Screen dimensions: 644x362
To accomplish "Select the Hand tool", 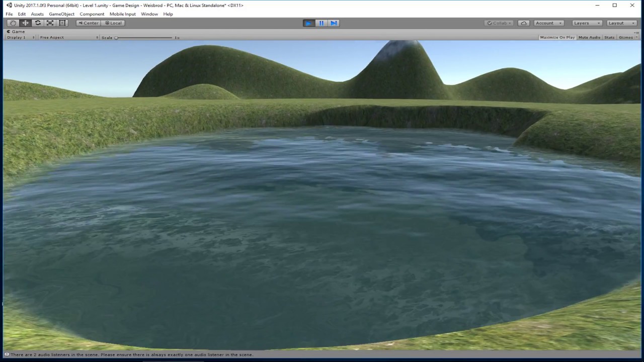I will click(13, 23).
